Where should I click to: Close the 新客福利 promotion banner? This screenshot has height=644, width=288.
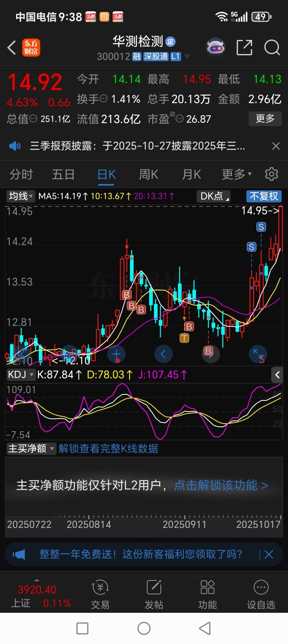point(269,554)
